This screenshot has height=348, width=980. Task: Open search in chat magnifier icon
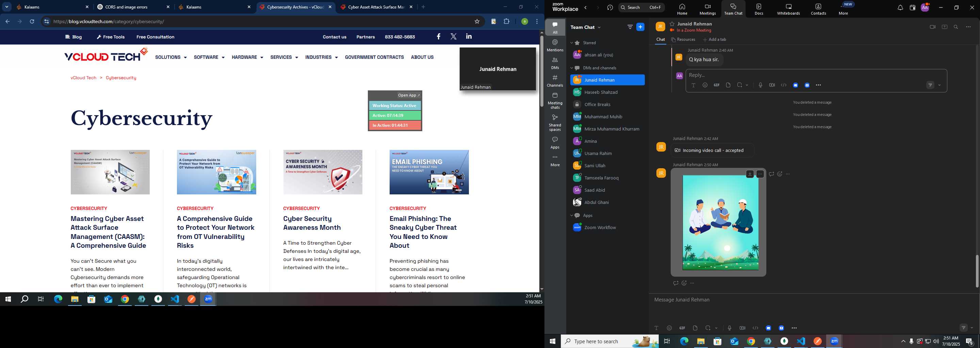(956, 27)
